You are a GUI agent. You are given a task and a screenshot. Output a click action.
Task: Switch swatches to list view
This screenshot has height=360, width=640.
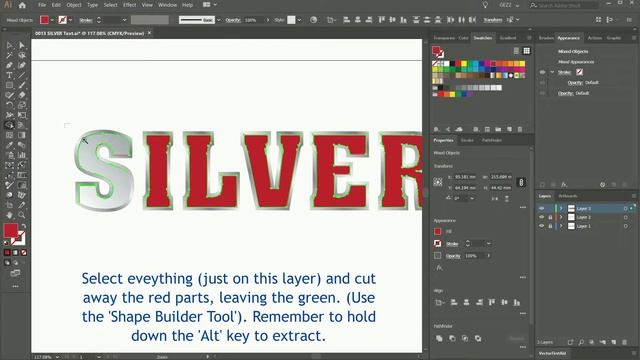coord(516,51)
